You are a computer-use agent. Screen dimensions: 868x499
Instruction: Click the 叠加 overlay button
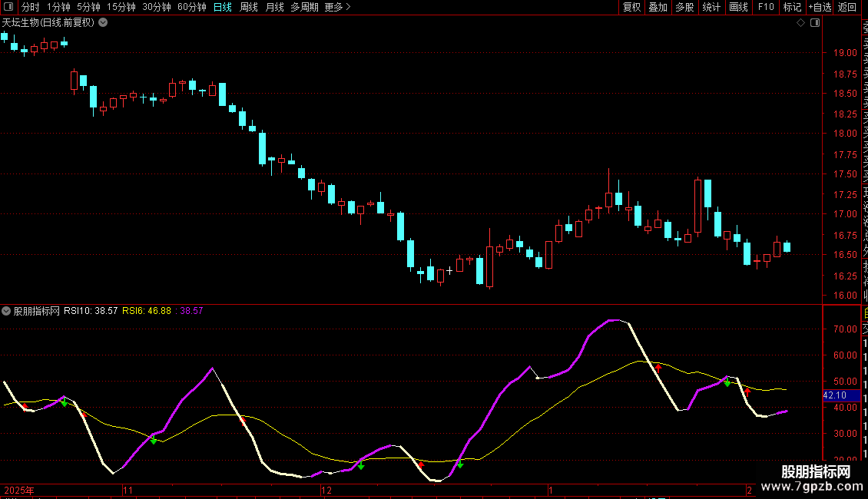coord(658,7)
